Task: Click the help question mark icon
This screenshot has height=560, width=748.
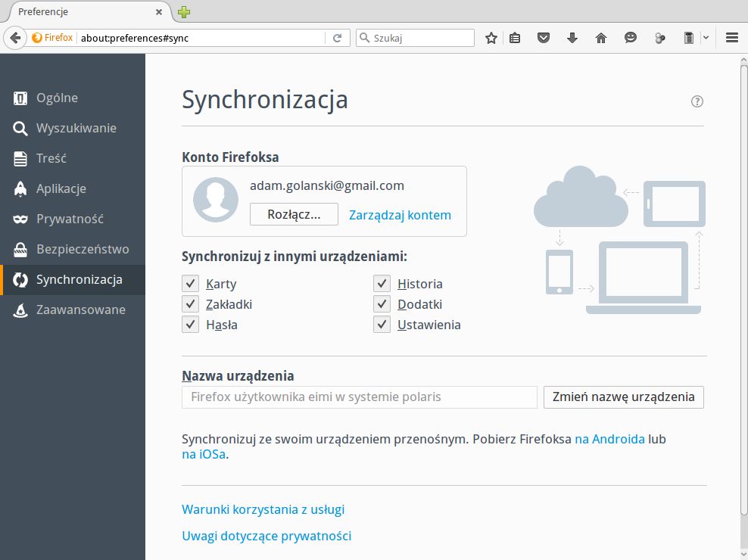Action: (x=697, y=101)
